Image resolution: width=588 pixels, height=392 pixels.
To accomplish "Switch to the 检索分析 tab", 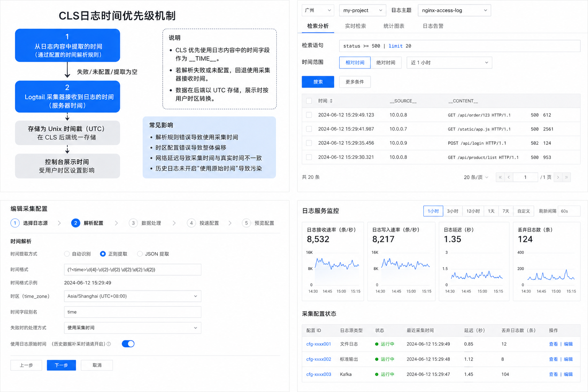I will 318,26.
